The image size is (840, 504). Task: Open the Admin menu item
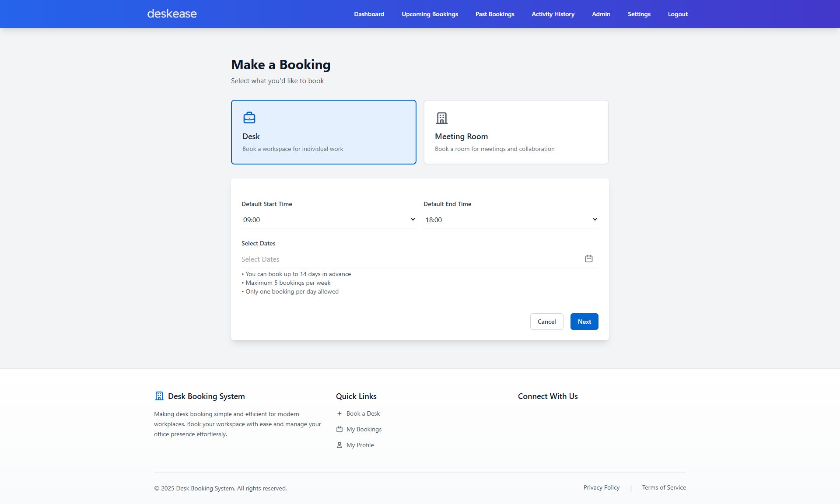601,14
